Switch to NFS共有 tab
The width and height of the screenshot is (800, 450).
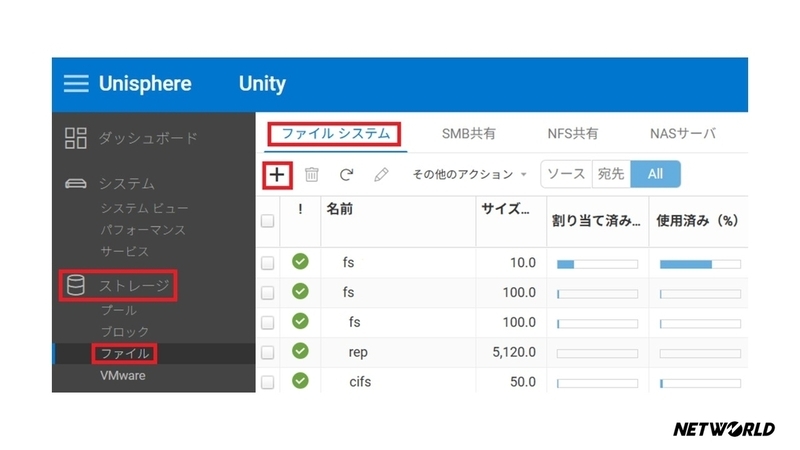pyautogui.click(x=572, y=134)
